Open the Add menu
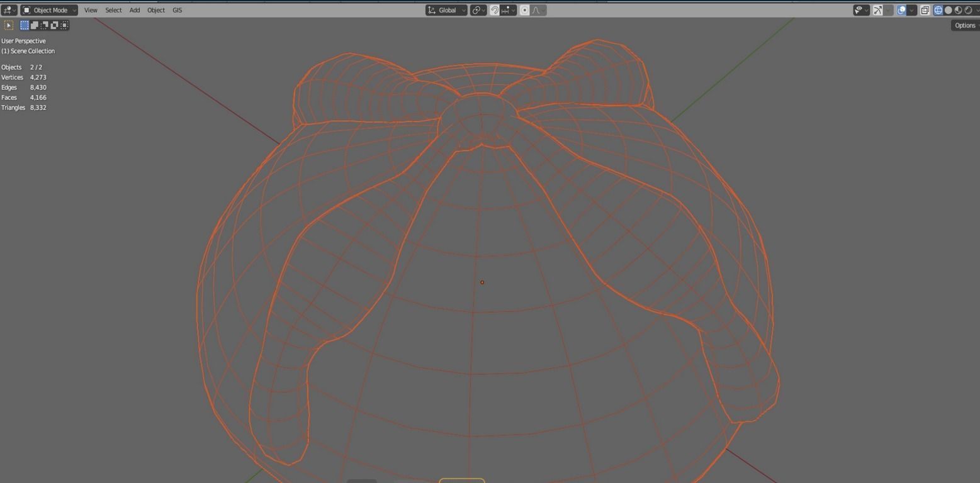 pyautogui.click(x=135, y=10)
